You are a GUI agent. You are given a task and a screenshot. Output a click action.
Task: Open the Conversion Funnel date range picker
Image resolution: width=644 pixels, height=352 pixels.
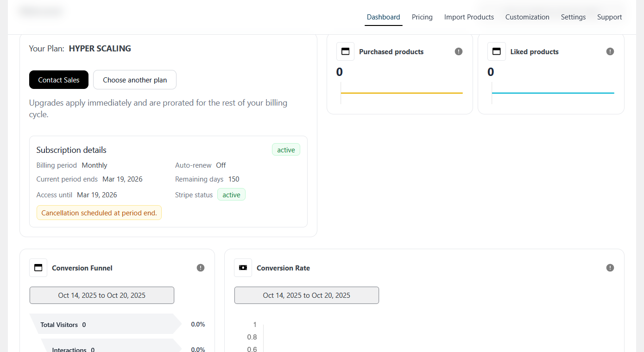click(x=102, y=295)
